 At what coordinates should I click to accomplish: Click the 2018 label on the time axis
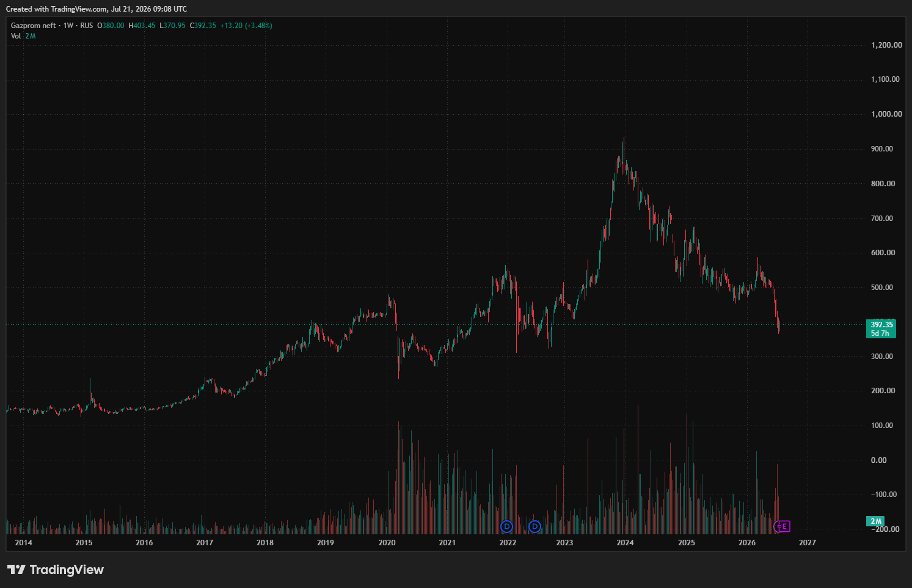[x=265, y=543]
